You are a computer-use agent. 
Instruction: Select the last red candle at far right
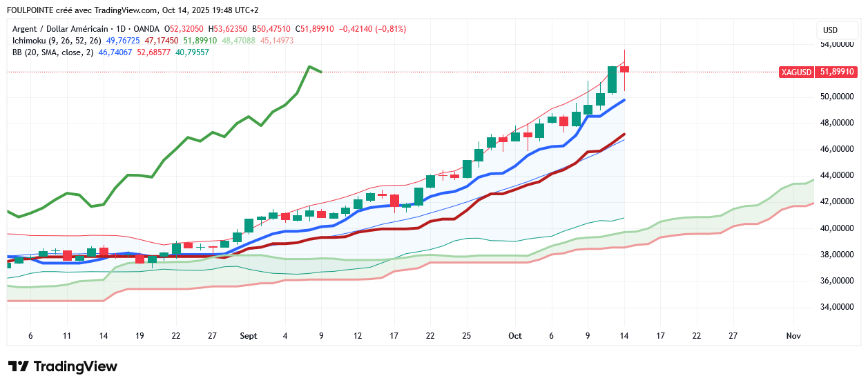(x=624, y=69)
